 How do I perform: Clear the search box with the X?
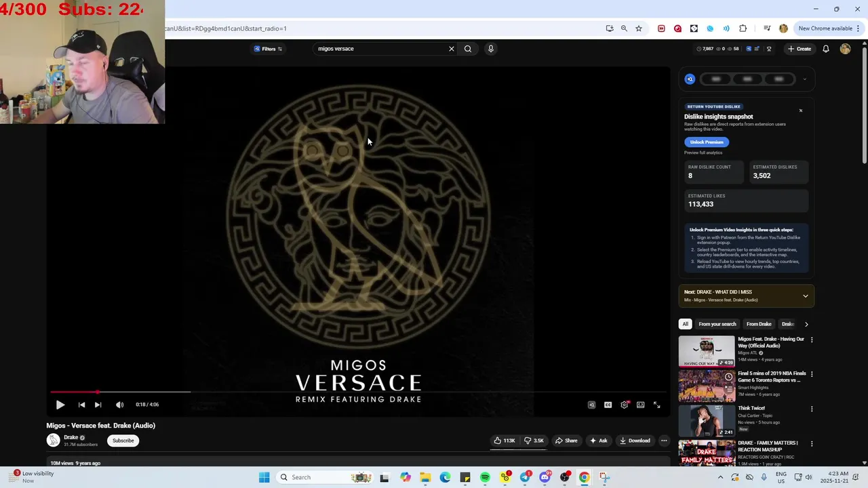(x=452, y=49)
